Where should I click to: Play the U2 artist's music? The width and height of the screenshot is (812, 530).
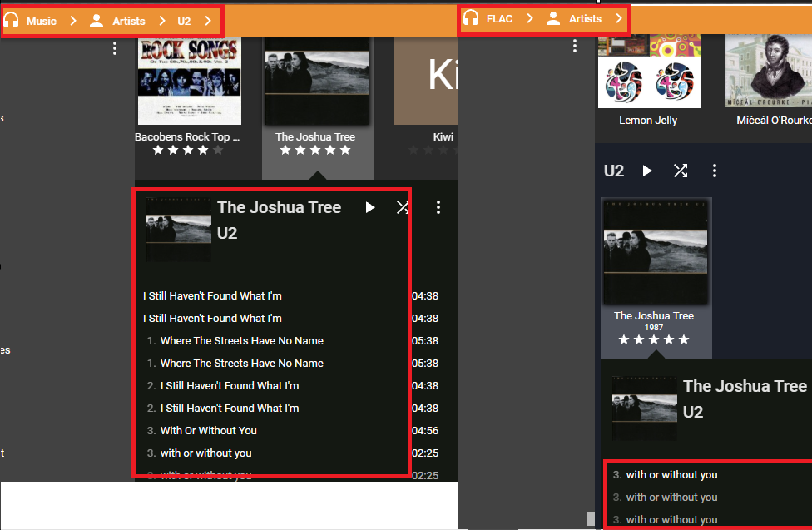click(647, 171)
